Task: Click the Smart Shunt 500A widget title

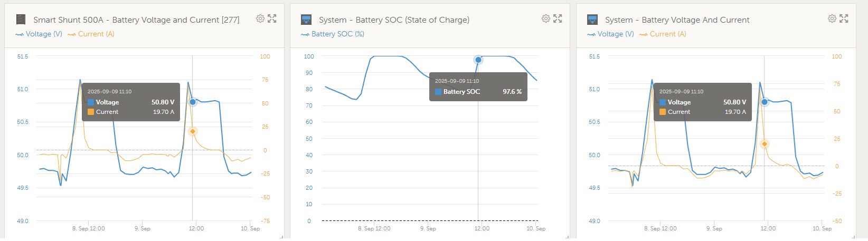Action: coord(136,20)
